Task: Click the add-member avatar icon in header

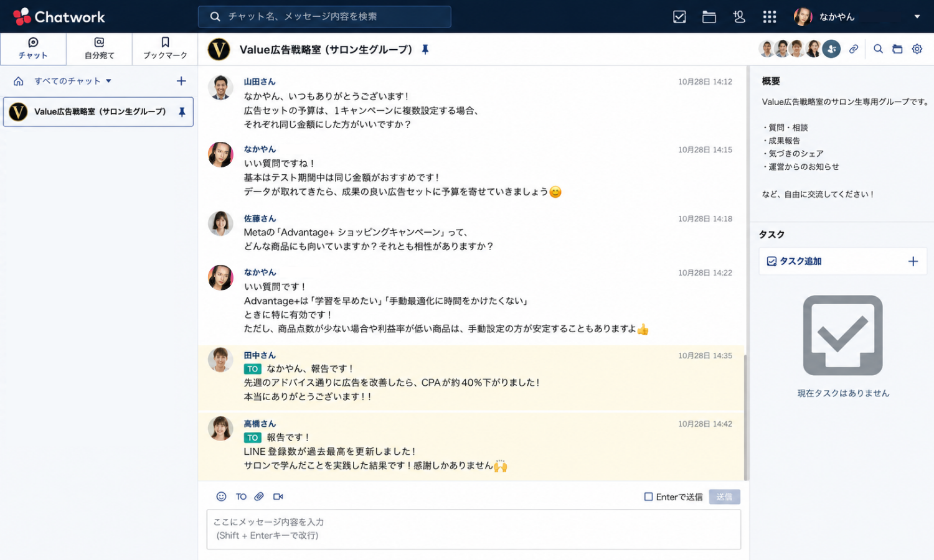Action: (831, 49)
